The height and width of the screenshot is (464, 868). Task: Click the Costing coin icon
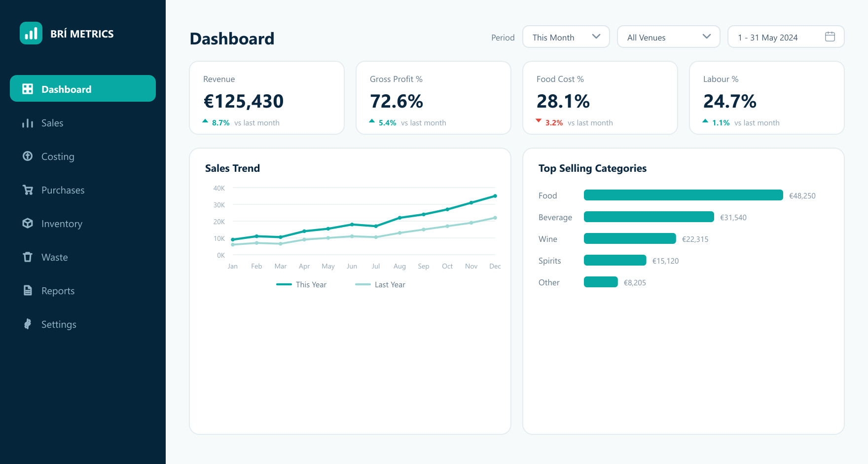click(x=28, y=156)
